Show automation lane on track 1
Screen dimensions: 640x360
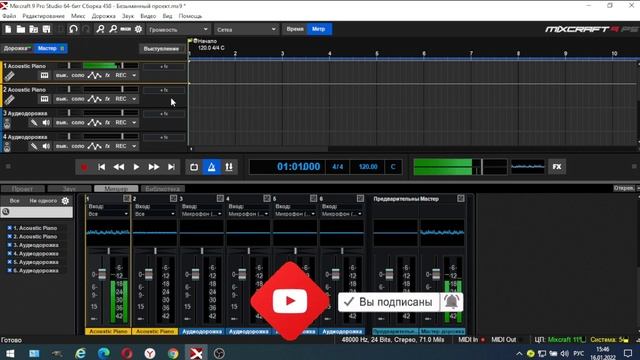tap(94, 76)
